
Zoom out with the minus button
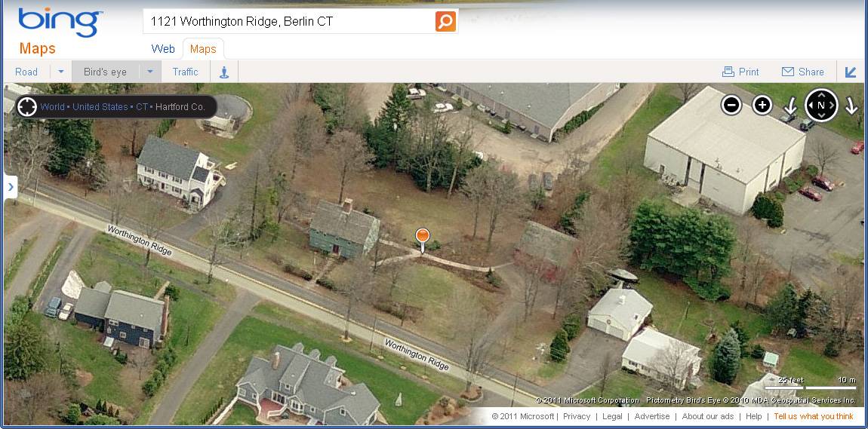pyautogui.click(x=731, y=105)
